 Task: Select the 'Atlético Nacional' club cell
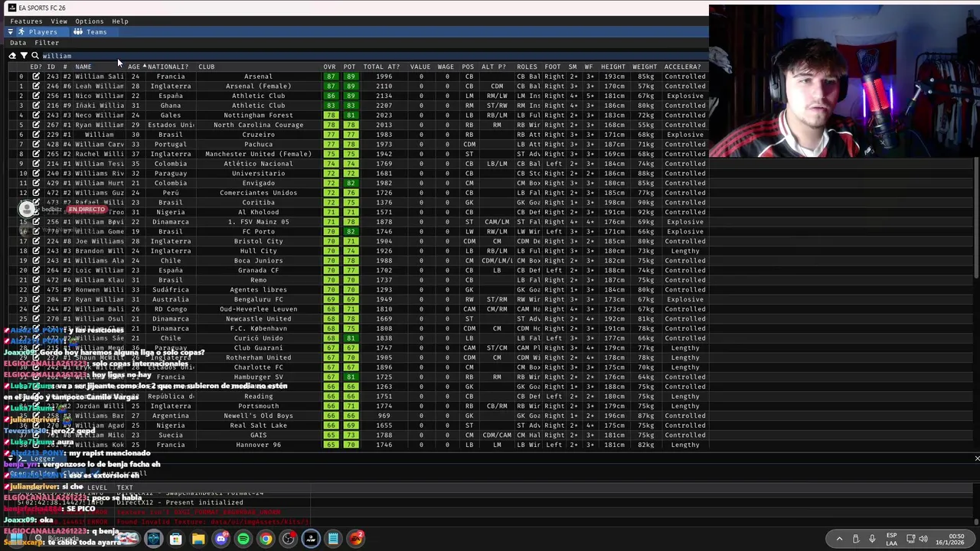pyautogui.click(x=258, y=164)
